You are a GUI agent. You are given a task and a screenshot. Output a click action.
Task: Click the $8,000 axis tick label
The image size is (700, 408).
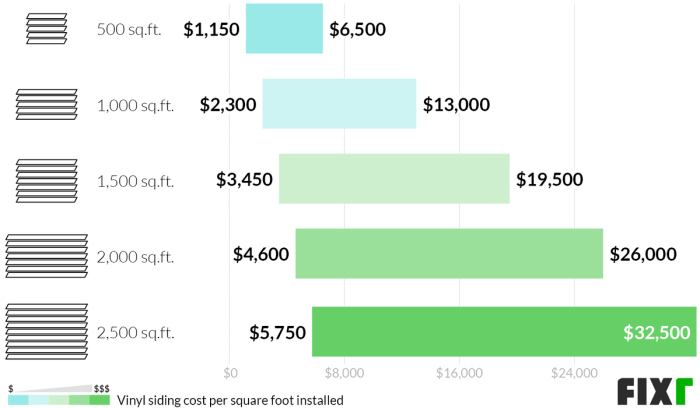[345, 374]
